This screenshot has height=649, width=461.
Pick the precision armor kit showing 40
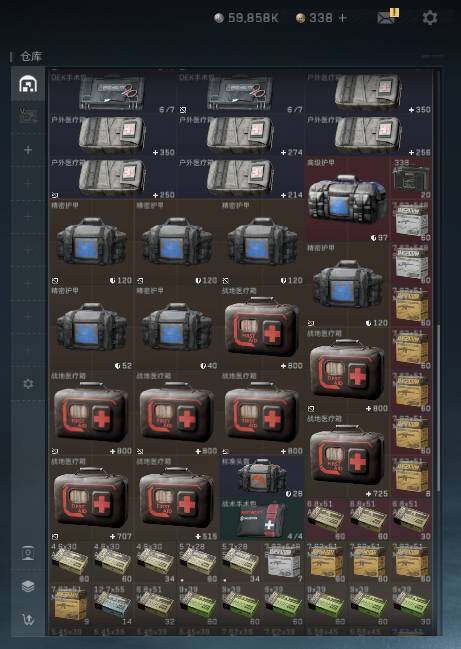point(177,328)
